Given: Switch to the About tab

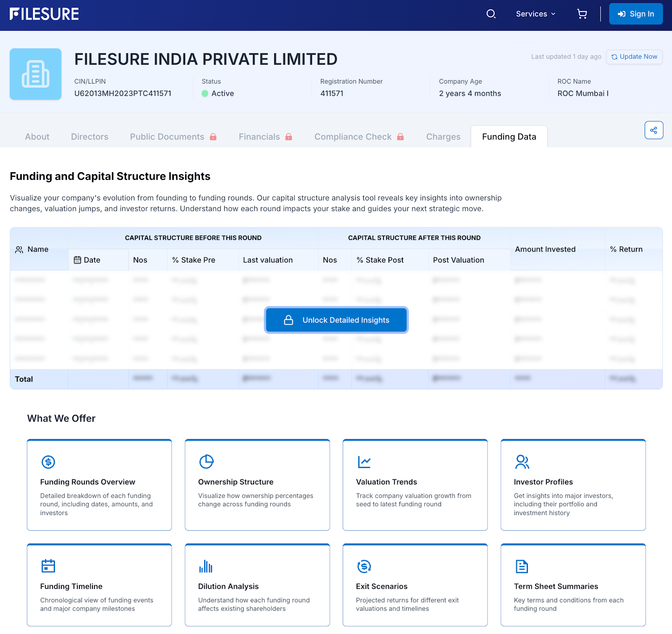Looking at the screenshot, I should 37,137.
